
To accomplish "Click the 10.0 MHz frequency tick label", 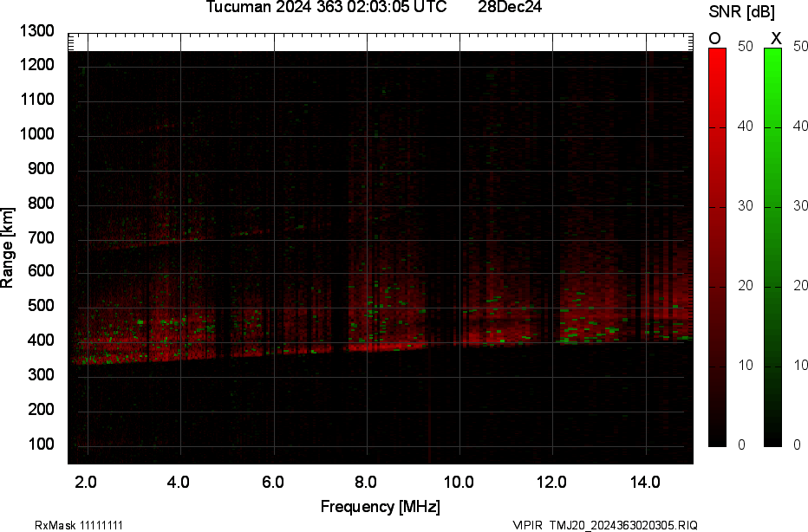I will tap(459, 481).
